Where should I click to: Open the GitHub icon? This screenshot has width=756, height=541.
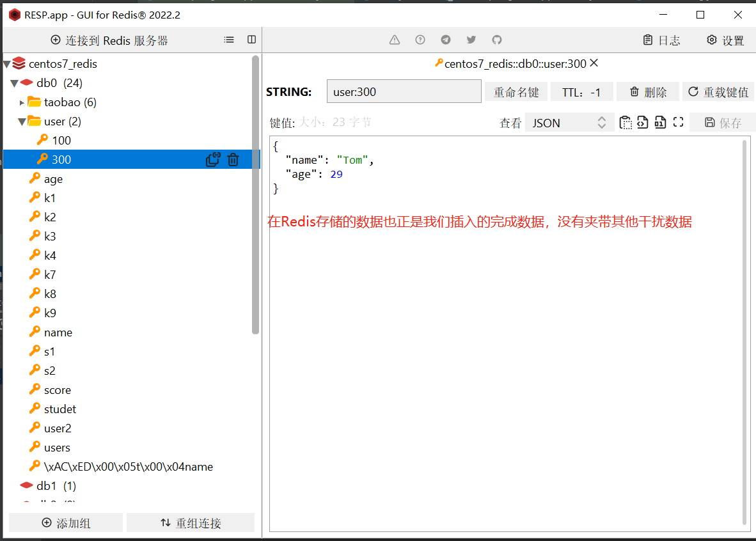(x=496, y=40)
